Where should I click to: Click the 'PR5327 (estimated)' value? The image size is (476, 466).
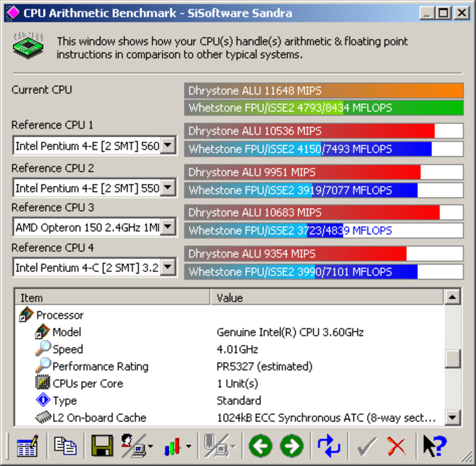264,366
